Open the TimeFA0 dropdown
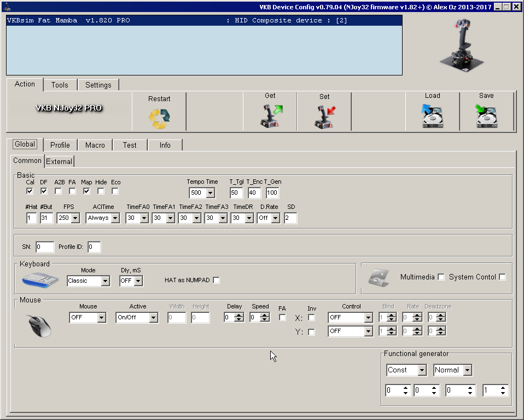This screenshot has width=524, height=420. (x=144, y=218)
